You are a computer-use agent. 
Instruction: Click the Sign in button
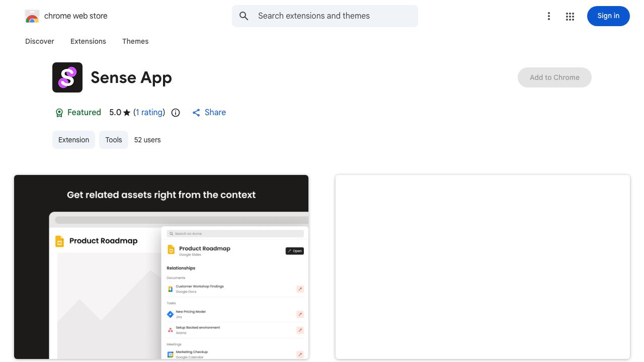tap(608, 16)
